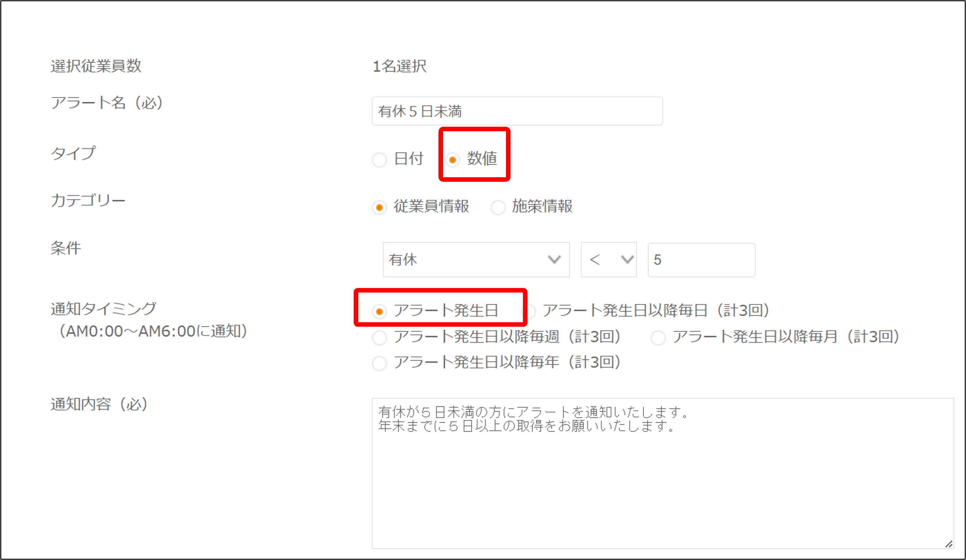The image size is (966, 560).
Task: Choose 従業員情報 category radio
Action: tap(379, 207)
